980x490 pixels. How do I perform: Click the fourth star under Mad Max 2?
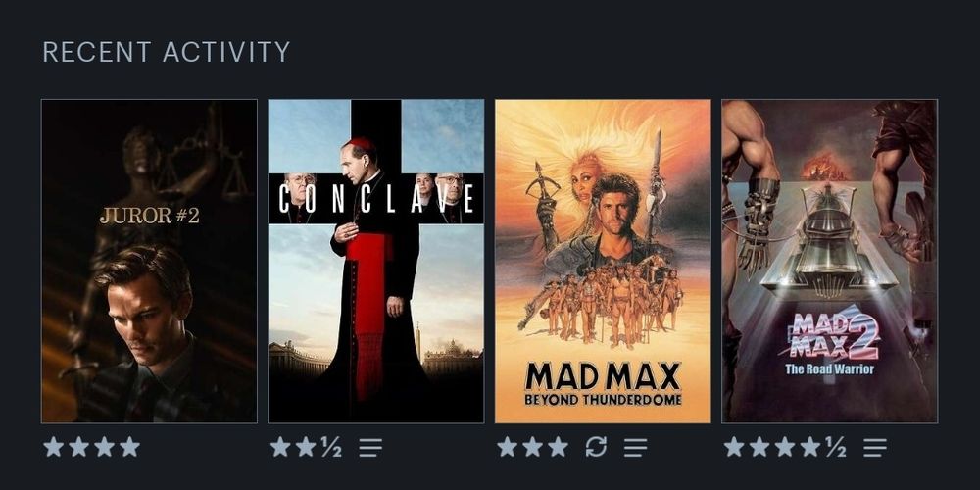pyautogui.click(x=810, y=447)
